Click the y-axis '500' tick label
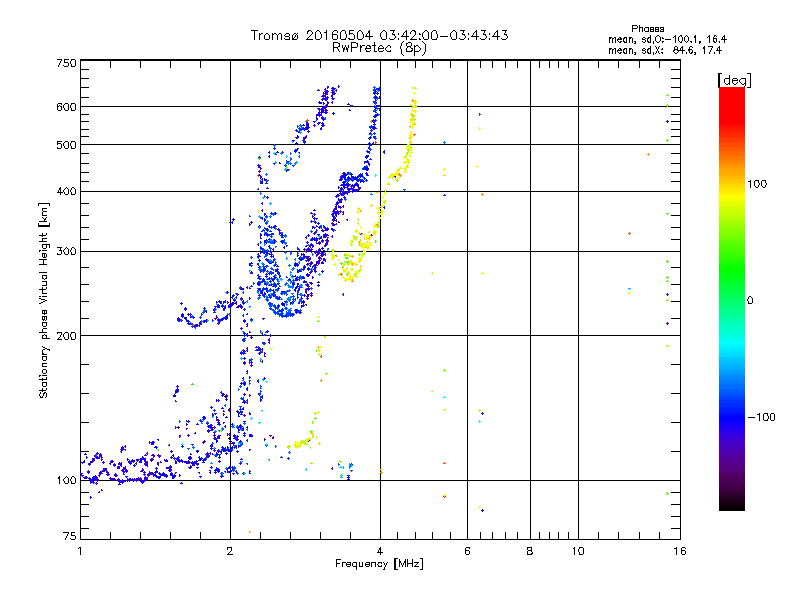 (66, 145)
